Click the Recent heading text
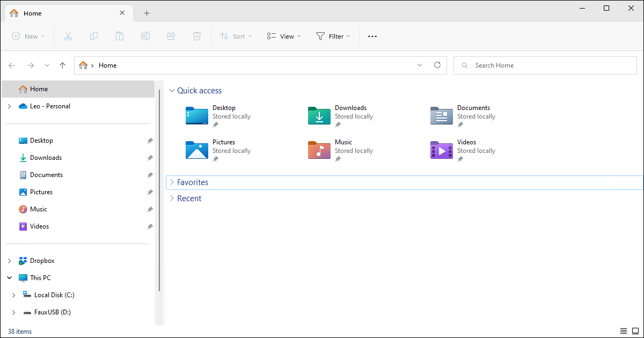Screen dimensions: 644x338 (x=189, y=199)
